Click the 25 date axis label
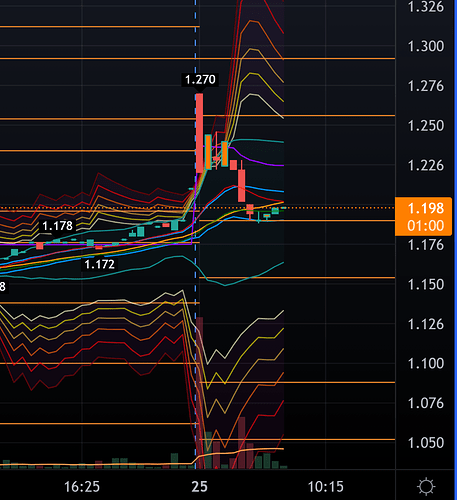Image resolution: width=457 pixels, height=500 pixels. [199, 487]
